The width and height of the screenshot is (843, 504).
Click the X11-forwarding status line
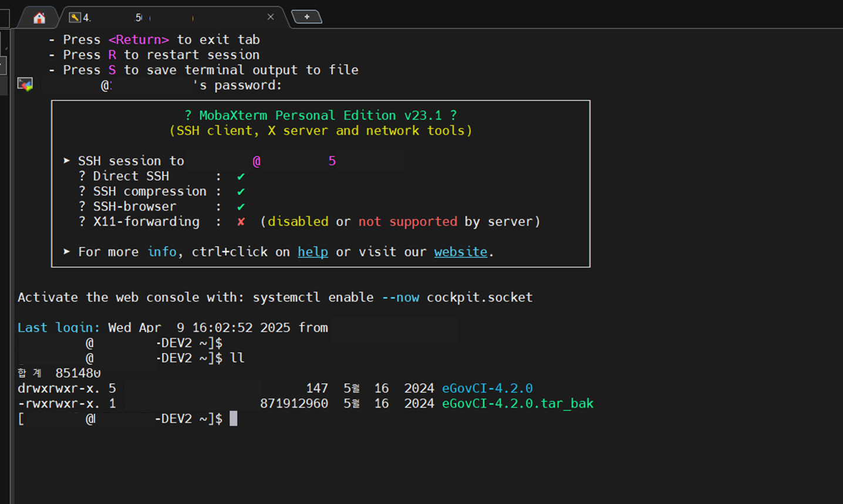coord(309,222)
